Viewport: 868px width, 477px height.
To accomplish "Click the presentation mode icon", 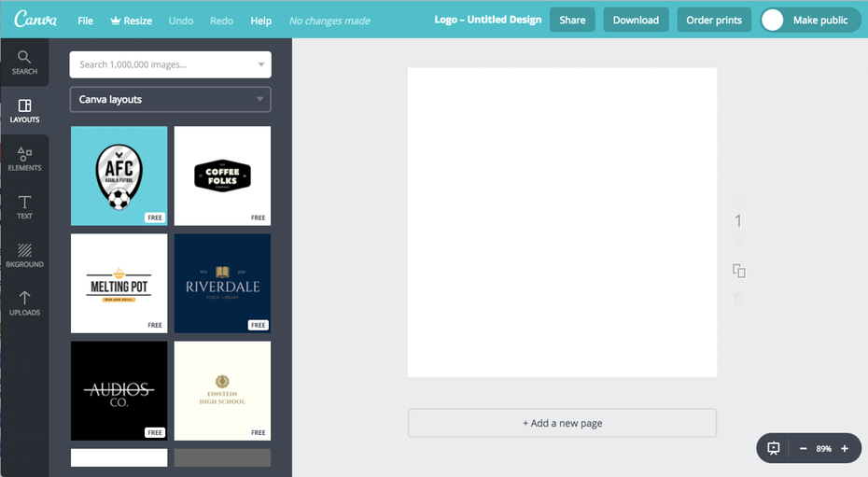I will point(773,448).
